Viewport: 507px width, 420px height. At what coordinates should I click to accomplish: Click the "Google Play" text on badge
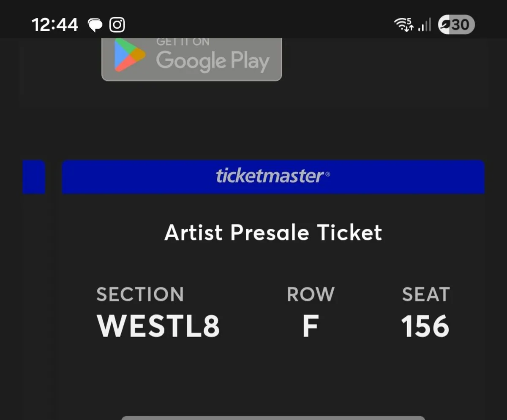point(213,61)
